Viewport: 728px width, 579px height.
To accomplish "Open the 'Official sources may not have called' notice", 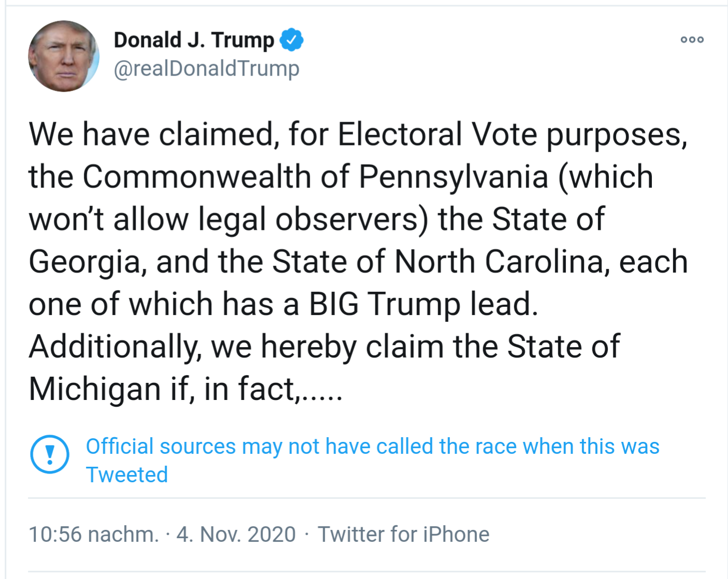I will tap(372, 446).
